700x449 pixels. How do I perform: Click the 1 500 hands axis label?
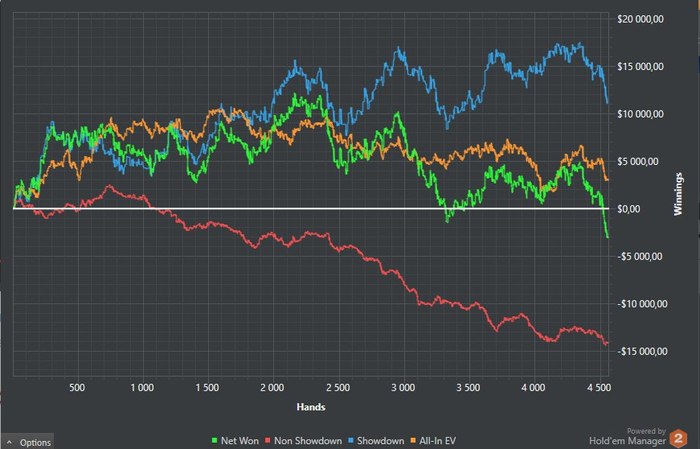click(207, 387)
